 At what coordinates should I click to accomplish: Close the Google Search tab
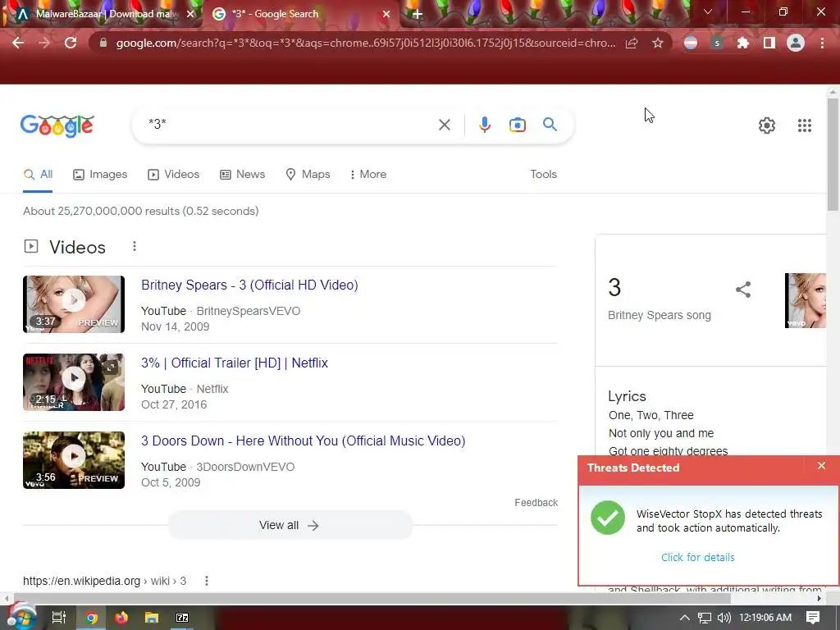(x=386, y=15)
